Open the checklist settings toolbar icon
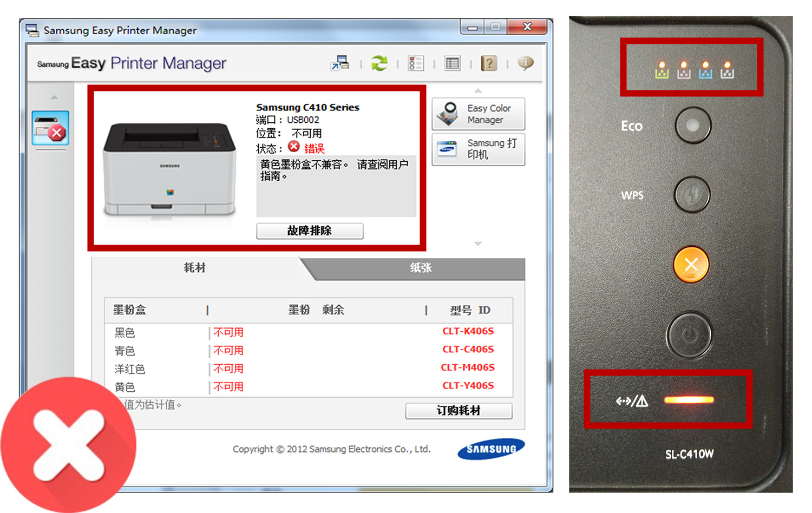The width and height of the screenshot is (812, 513). pyautogui.click(x=416, y=63)
